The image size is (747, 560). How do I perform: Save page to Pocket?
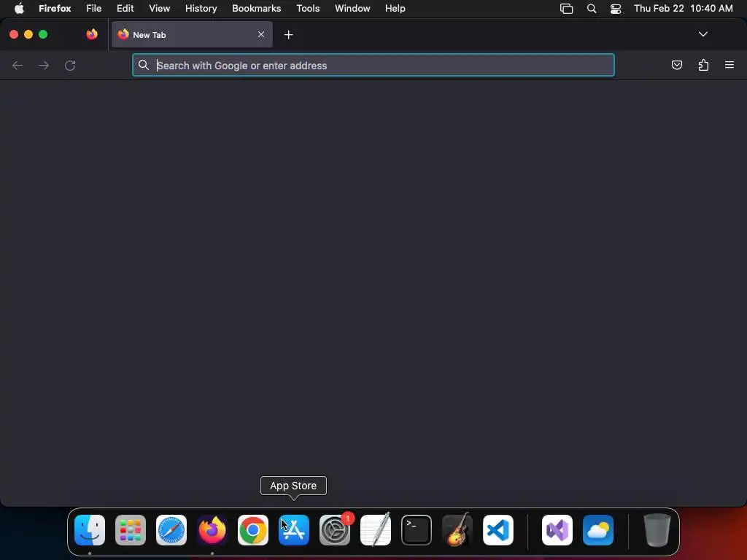pyautogui.click(x=676, y=65)
